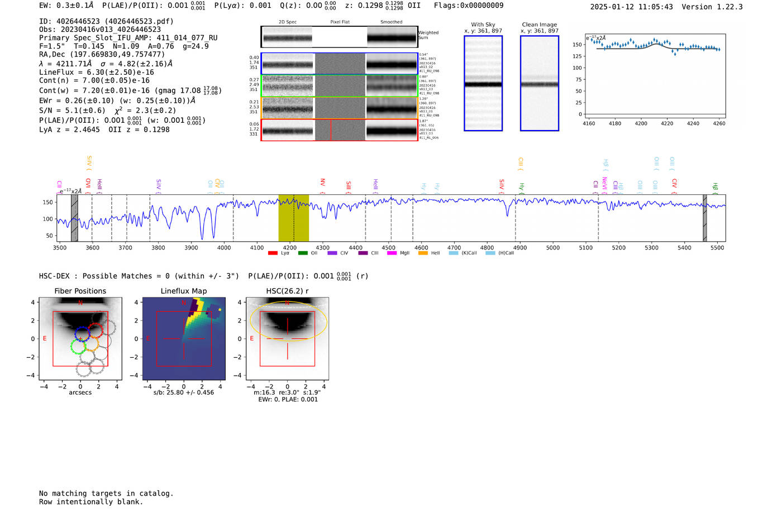Select the green-outlined fiber 2D spectrum row

(x=340, y=86)
